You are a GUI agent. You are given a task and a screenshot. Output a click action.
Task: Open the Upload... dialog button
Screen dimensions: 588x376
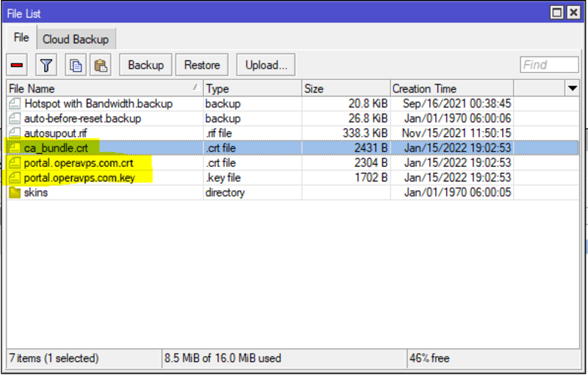tap(266, 65)
